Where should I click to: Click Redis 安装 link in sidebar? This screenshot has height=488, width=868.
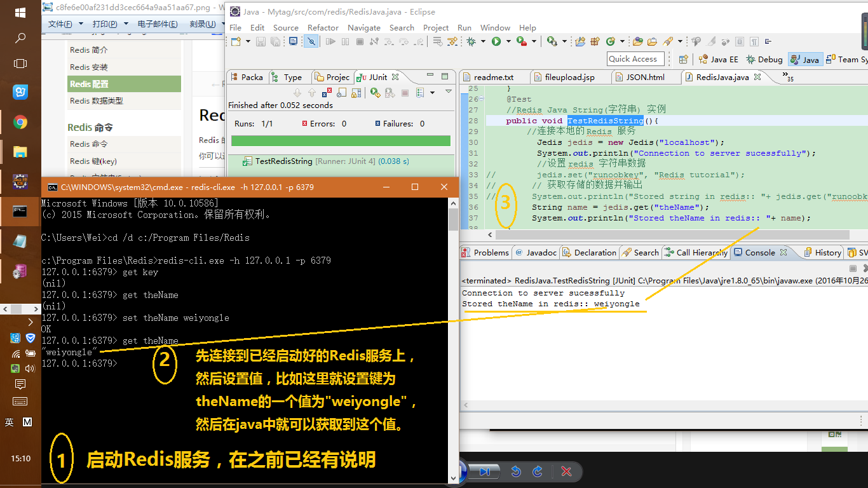[x=89, y=67]
